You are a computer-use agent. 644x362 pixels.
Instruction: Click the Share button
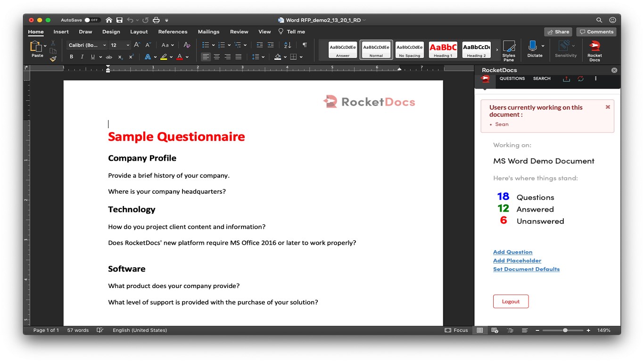pos(558,32)
